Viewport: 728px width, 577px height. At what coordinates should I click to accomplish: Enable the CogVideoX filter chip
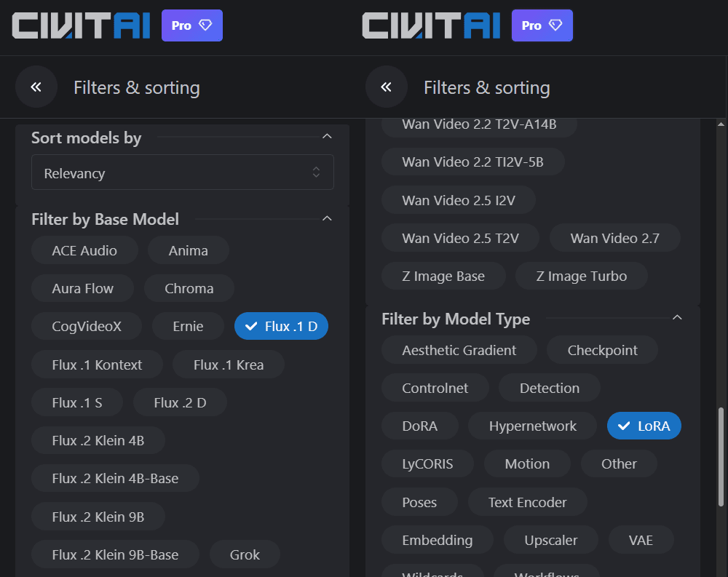point(87,326)
